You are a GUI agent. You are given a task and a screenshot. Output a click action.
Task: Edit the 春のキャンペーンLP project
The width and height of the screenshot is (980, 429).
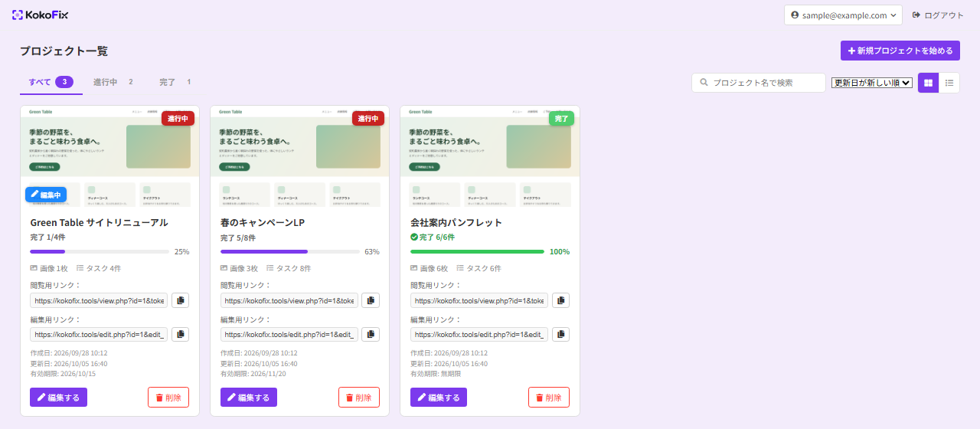tap(249, 398)
